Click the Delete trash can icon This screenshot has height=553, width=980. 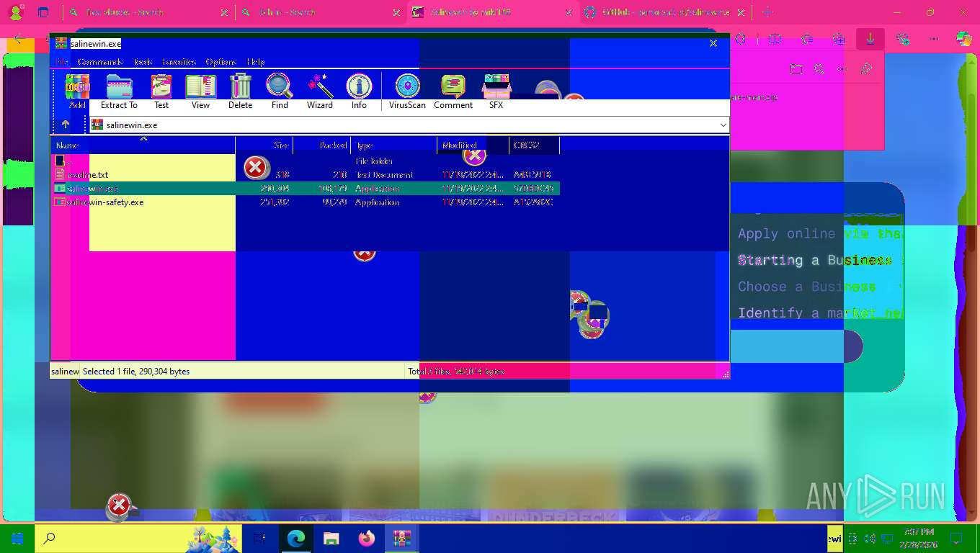[240, 91]
